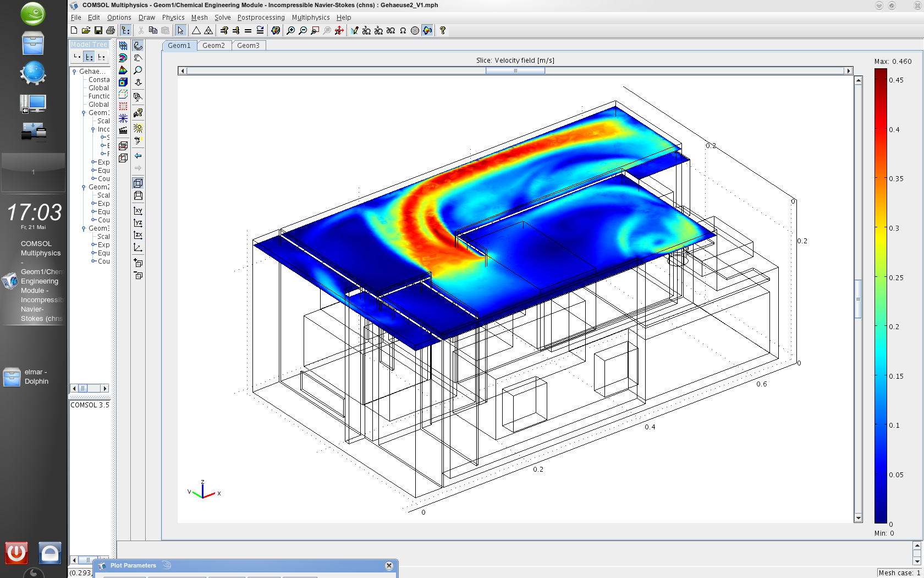Start animation with clapperboard icon

[x=123, y=130]
